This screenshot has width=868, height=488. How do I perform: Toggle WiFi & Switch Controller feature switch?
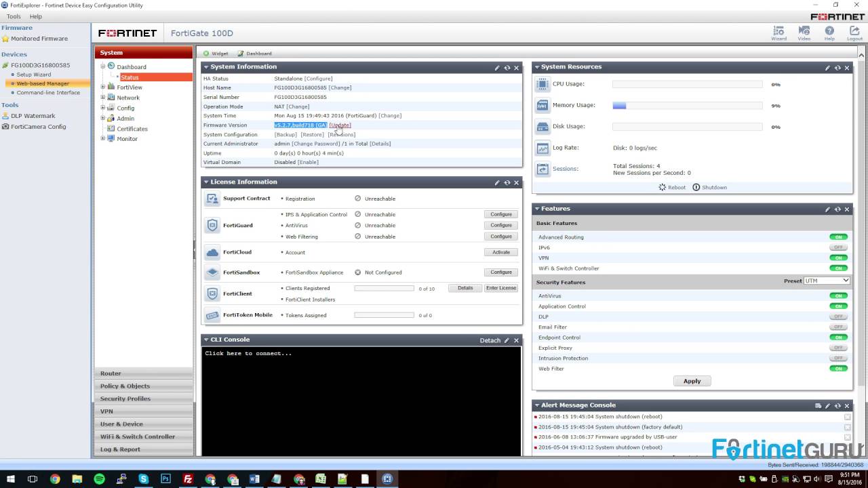[x=839, y=268]
